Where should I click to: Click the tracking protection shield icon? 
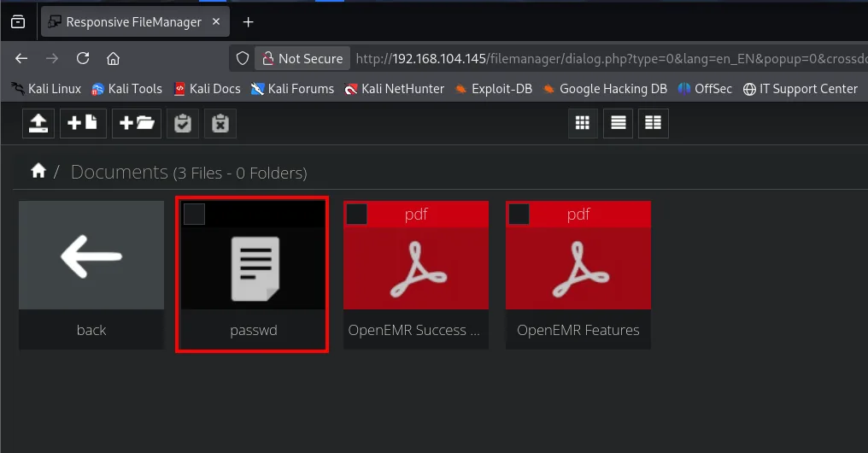[243, 58]
